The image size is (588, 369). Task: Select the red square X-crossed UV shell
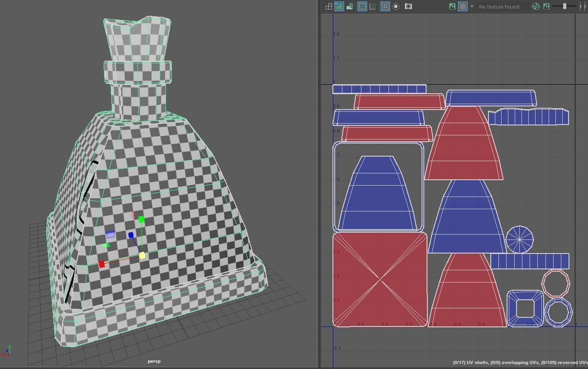coord(380,279)
